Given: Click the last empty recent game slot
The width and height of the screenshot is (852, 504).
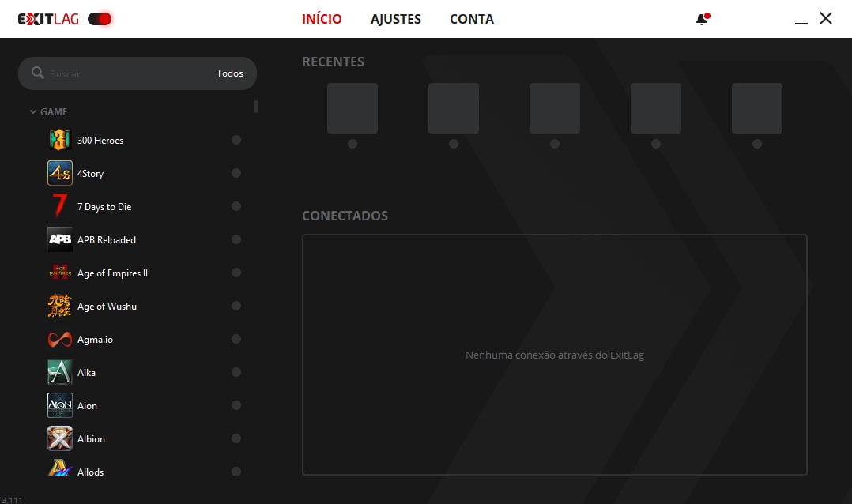Looking at the screenshot, I should click(x=757, y=108).
